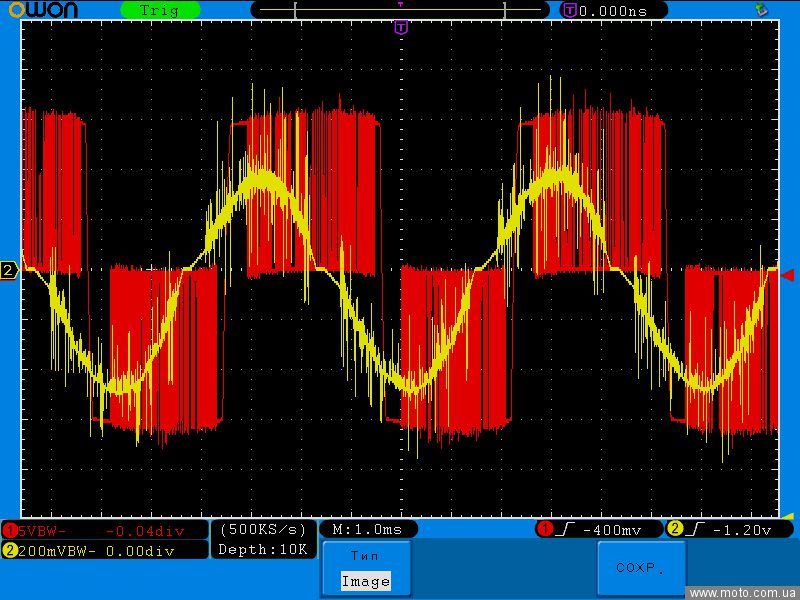800x600 pixels.
Task: Click the M:1.0ms timebase readout
Action: point(367,529)
